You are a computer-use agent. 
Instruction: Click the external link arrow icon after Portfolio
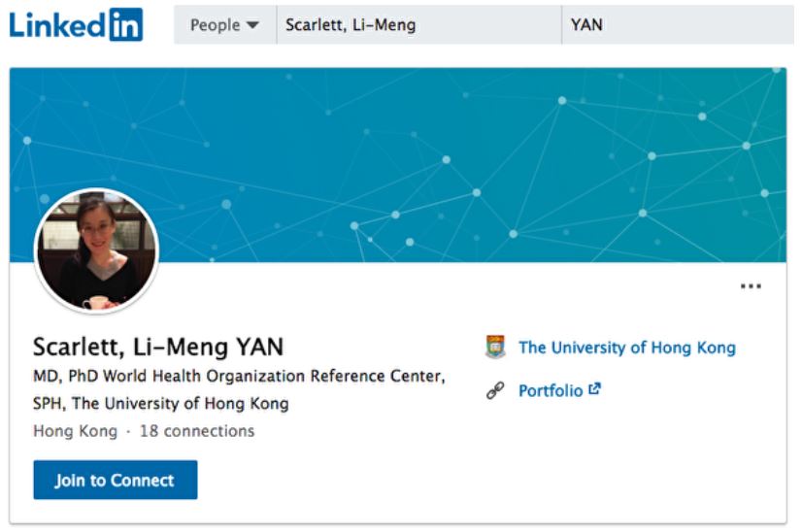click(594, 389)
